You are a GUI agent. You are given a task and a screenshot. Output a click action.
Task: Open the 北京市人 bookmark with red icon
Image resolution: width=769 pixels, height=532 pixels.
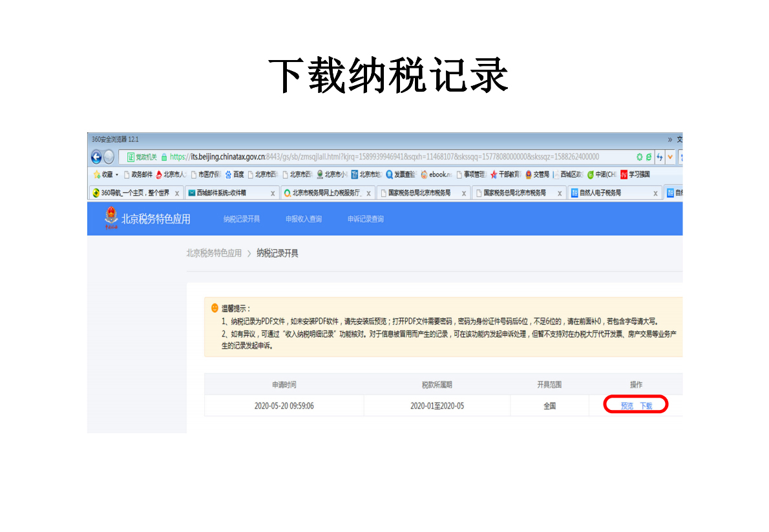coord(171,174)
